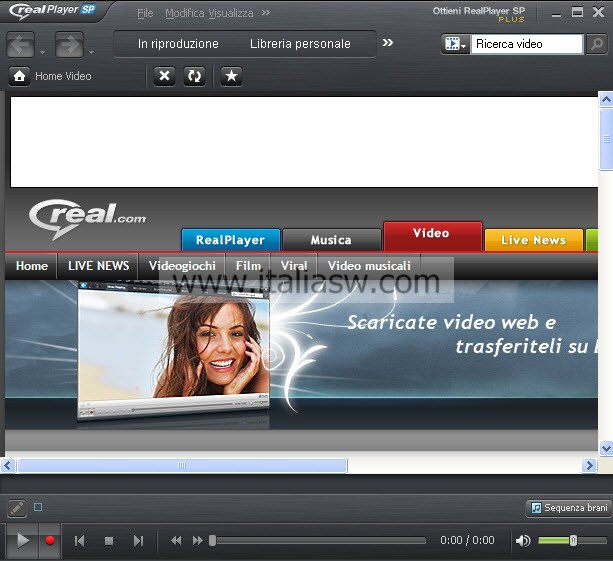Stop page loading with the X button
Image resolution: width=613 pixels, height=561 pixels.
pos(165,75)
